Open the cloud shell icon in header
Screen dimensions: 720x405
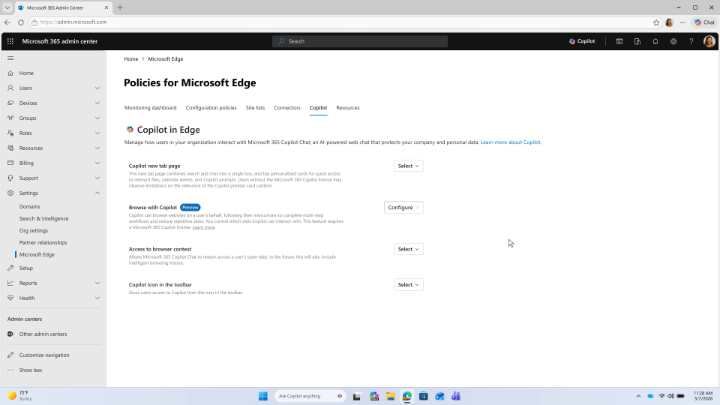(x=619, y=41)
